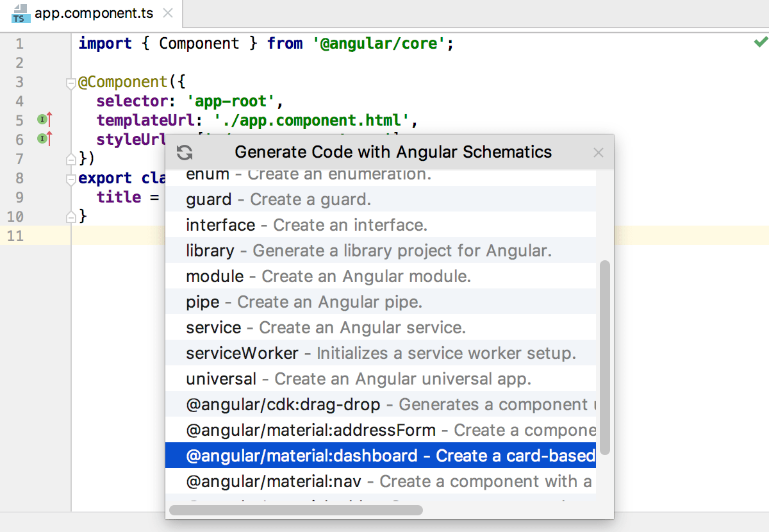Viewport: 769px width, 532px height.
Task: Click the 'title' property on line 9
Action: (x=119, y=197)
